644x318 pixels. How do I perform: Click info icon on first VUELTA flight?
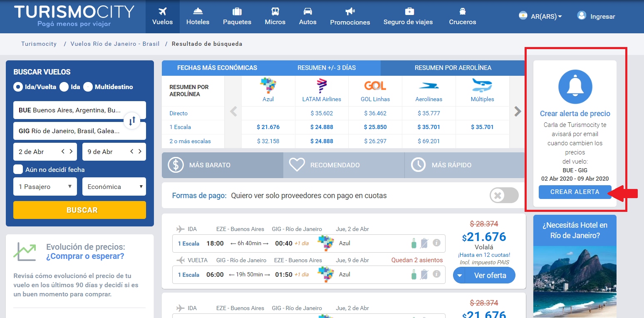click(x=436, y=274)
